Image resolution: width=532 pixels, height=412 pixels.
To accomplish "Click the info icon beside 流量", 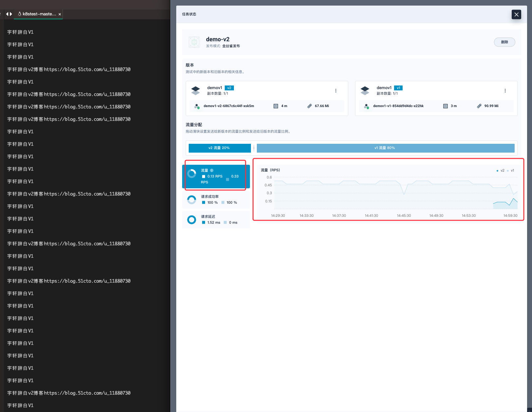I will click(212, 170).
